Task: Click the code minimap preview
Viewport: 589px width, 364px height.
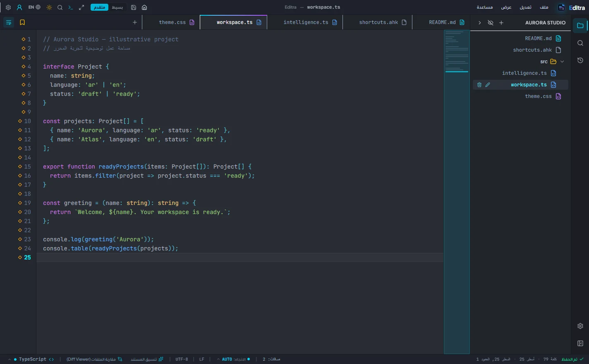Action: point(457,192)
